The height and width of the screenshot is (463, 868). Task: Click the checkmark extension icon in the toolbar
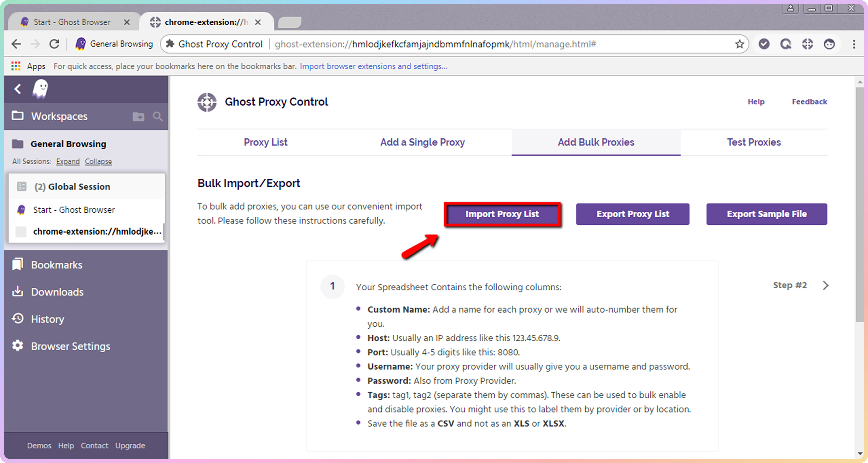point(764,44)
